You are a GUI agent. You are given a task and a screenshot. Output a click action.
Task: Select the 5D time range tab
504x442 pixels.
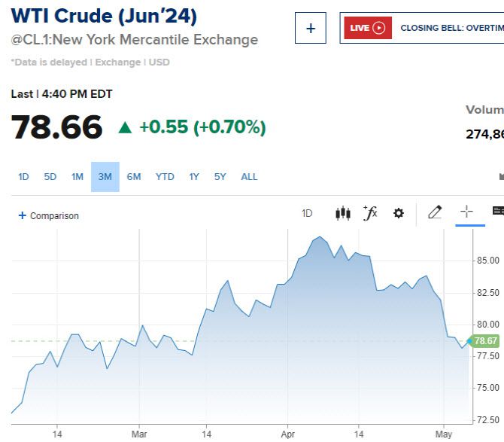pos(50,177)
